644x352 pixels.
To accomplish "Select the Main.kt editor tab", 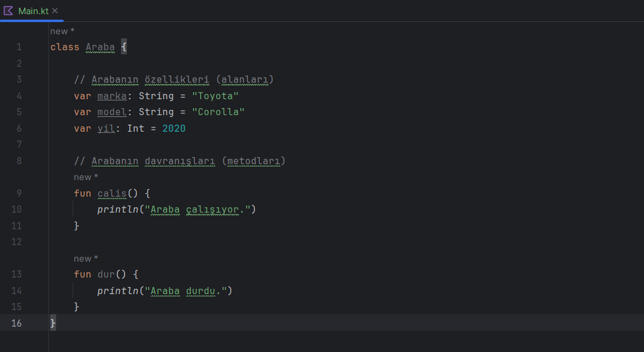I will (x=32, y=10).
